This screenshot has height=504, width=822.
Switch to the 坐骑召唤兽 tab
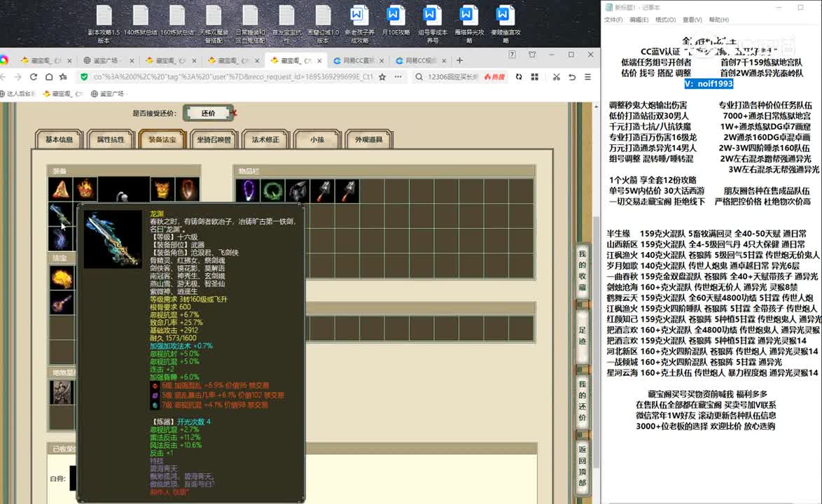[214, 140]
